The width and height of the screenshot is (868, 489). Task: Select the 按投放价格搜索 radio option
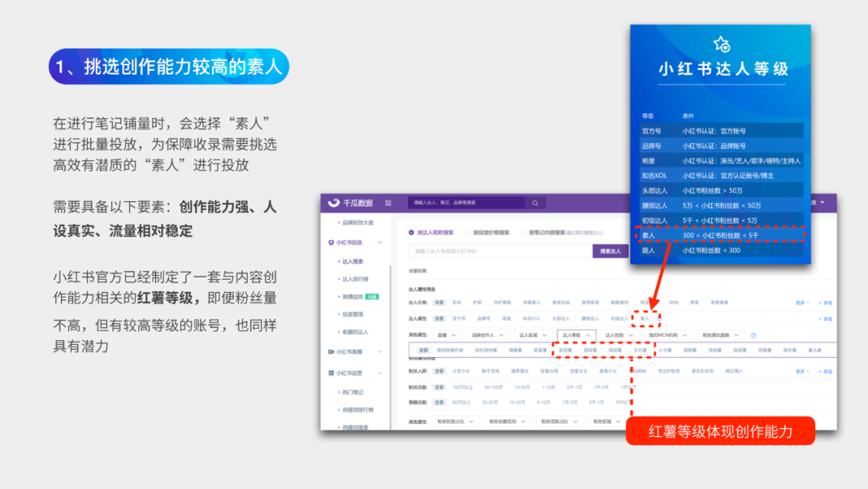465,232
